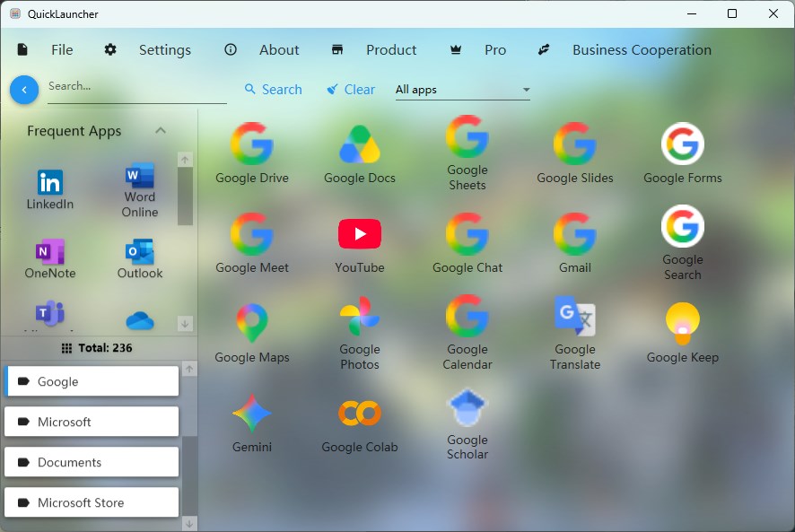Click category list scroll up arrow
Screen dimensions: 795x532
click(189, 369)
